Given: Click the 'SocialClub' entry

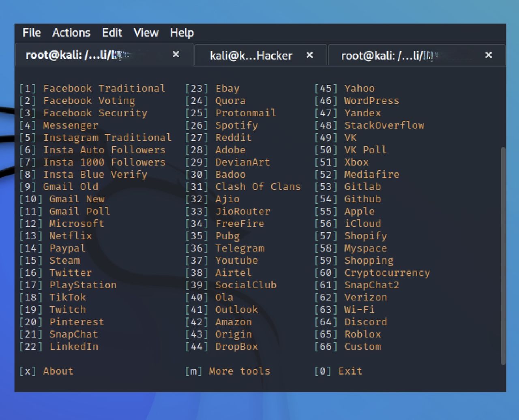Looking at the screenshot, I should [246, 285].
